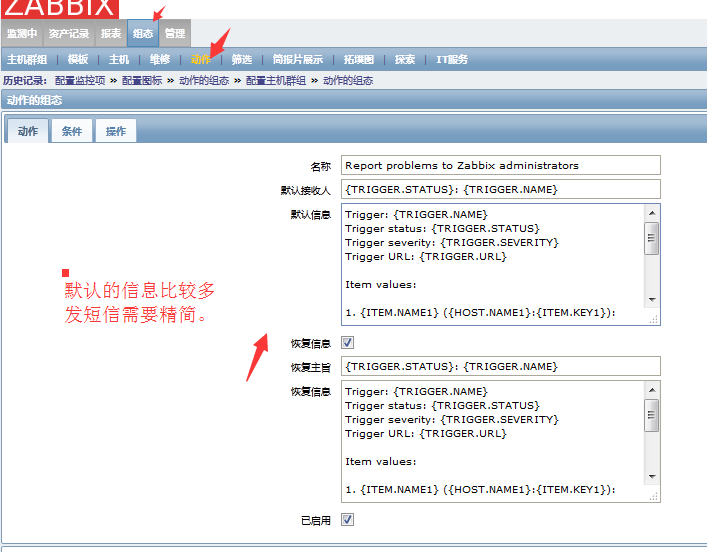
Task: Go to 主机 submenu
Action: 119,60
